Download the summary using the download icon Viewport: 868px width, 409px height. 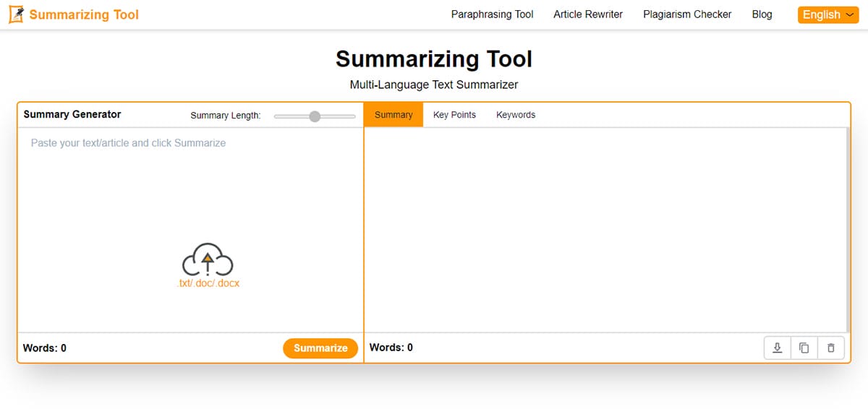778,348
